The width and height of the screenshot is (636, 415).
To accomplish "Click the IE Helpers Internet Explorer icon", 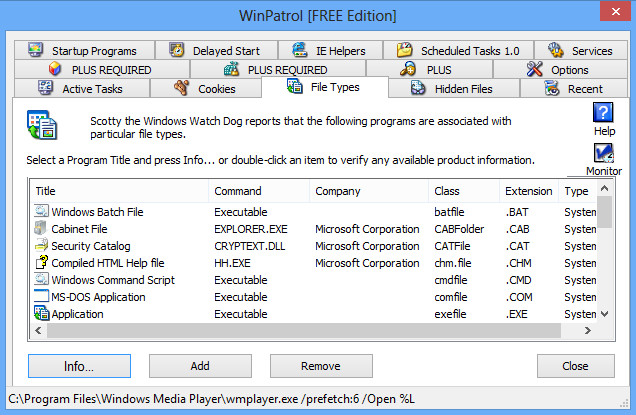I will 300,50.
